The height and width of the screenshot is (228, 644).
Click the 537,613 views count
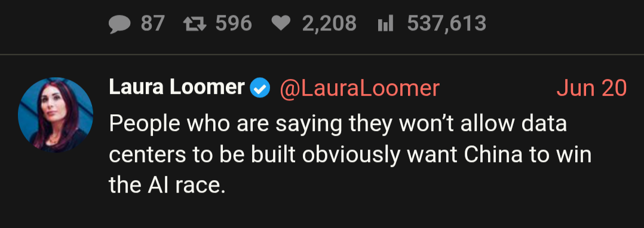tap(447, 23)
